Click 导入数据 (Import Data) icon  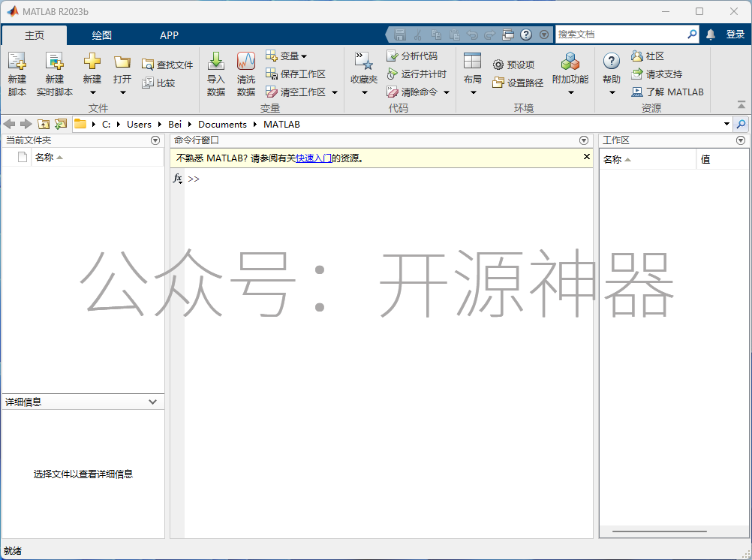[x=216, y=62]
